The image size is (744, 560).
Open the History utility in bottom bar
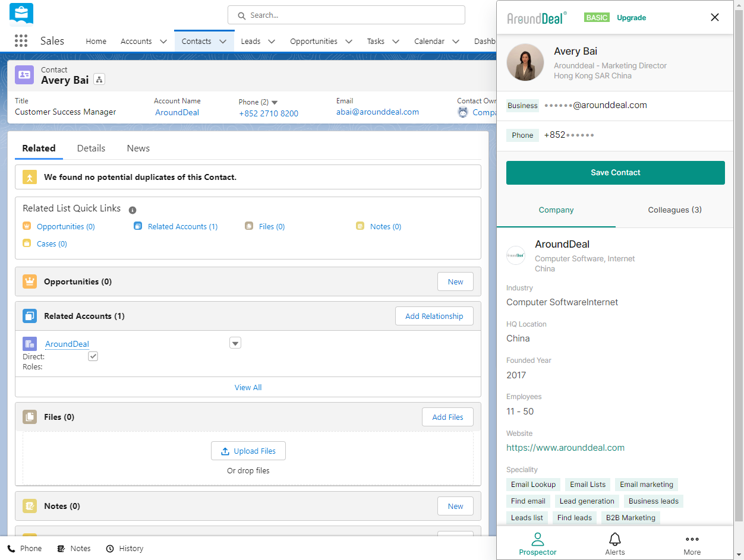tap(125, 549)
